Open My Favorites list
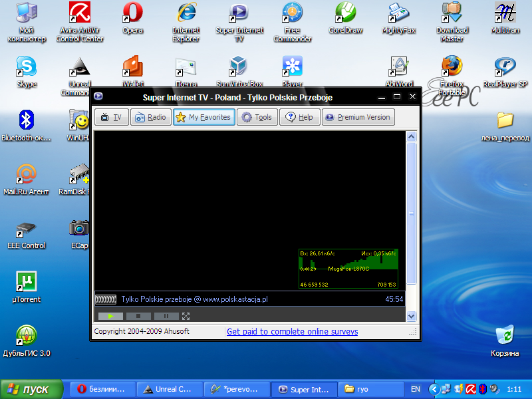This screenshot has width=532, height=399. point(203,118)
